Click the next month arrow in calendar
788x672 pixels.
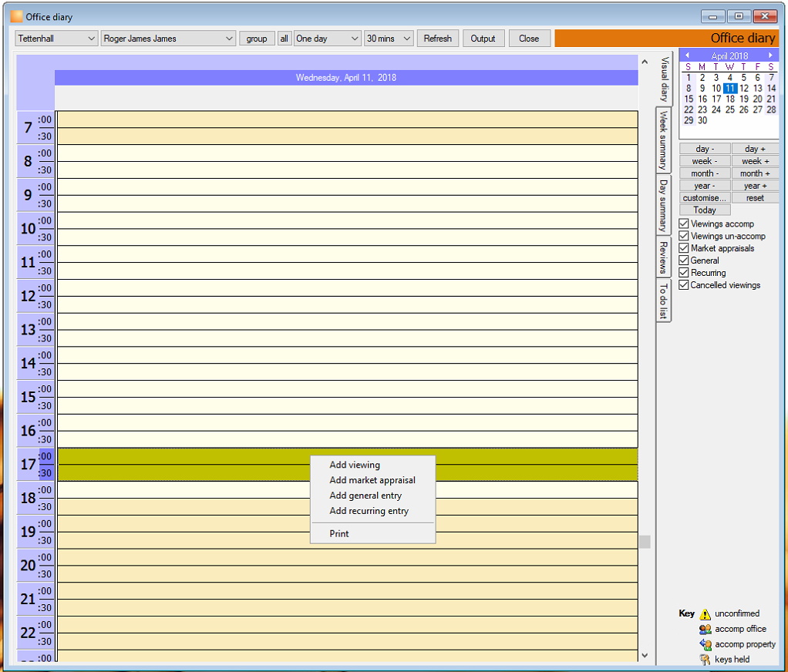pos(770,55)
